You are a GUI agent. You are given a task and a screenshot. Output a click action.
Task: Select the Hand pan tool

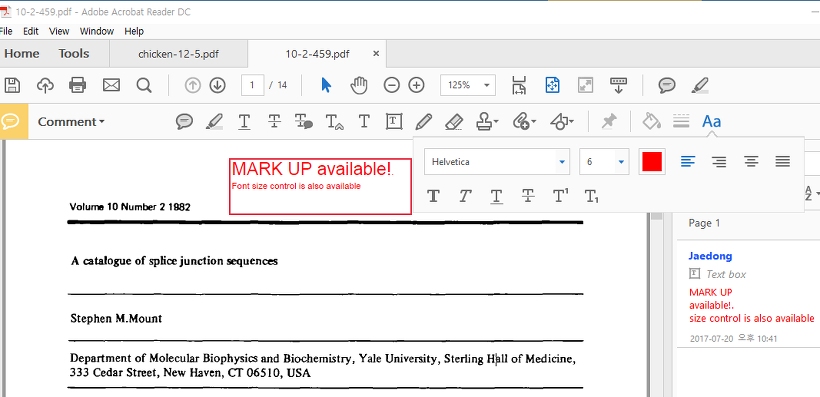click(359, 85)
